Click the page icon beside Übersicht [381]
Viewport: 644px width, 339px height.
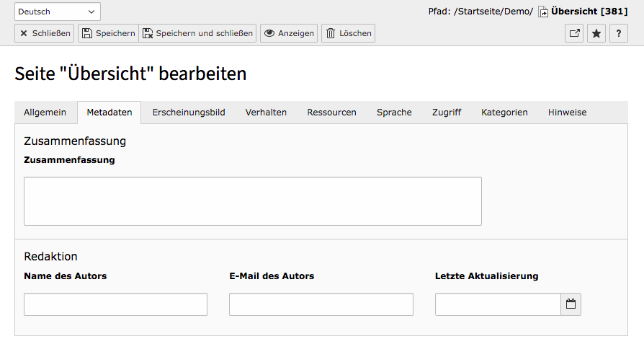[543, 12]
